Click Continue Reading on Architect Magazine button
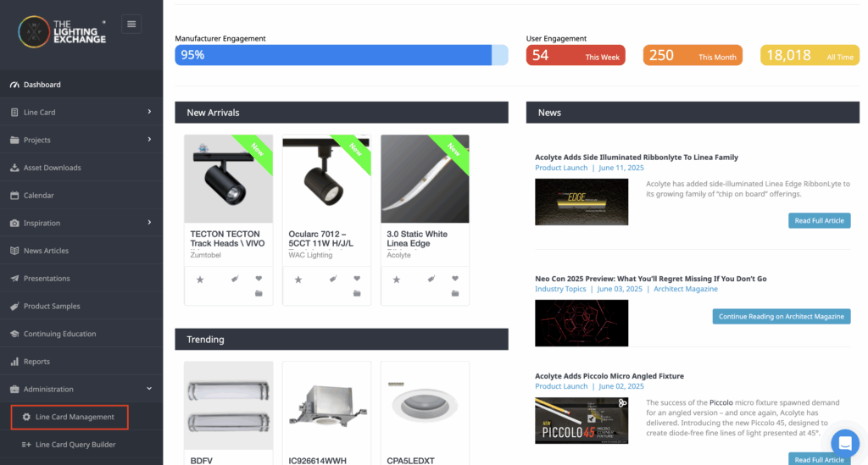Viewport: 868px width, 465px height. [x=781, y=316]
